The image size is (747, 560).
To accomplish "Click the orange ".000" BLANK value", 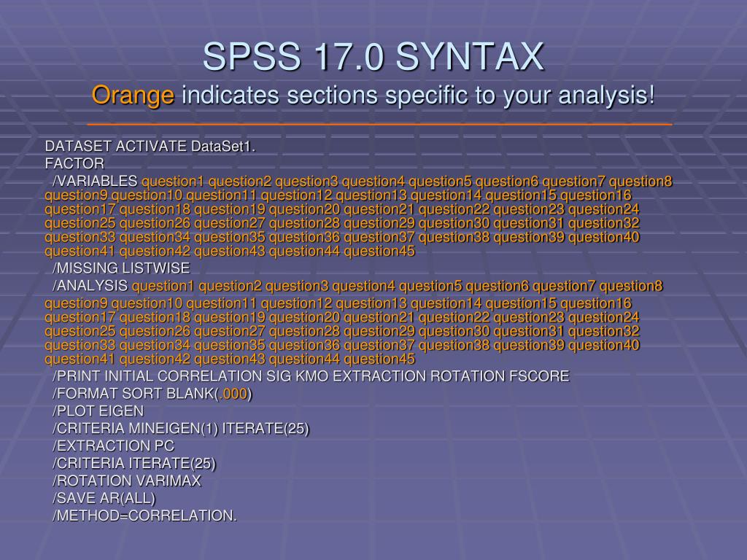I will tap(233, 394).
